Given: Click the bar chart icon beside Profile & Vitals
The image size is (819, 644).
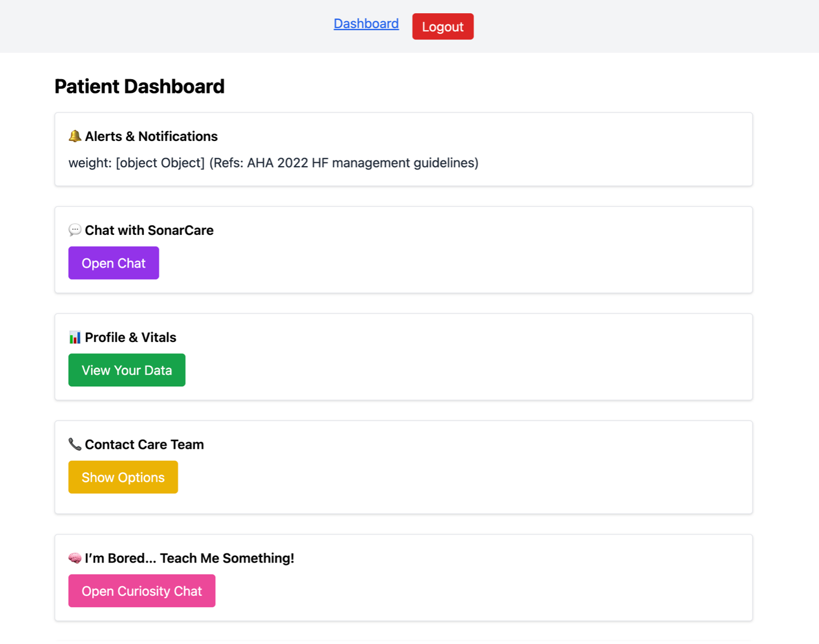Looking at the screenshot, I should (x=74, y=337).
